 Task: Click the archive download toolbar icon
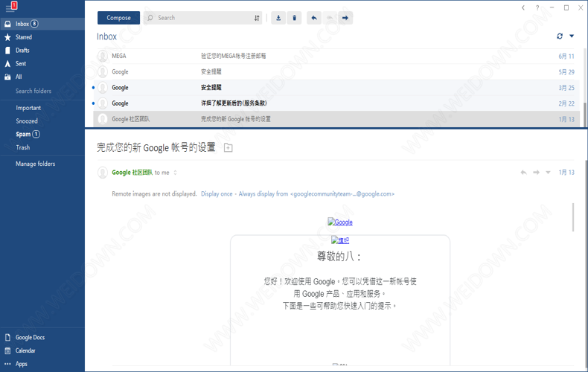[278, 18]
